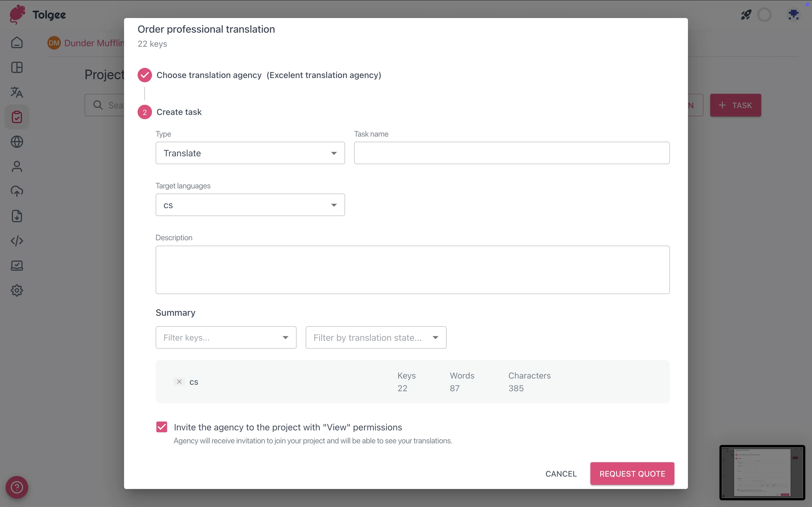Image resolution: width=812 pixels, height=507 pixels.
Task: Click the Tolgee logo icon
Action: pos(16,15)
